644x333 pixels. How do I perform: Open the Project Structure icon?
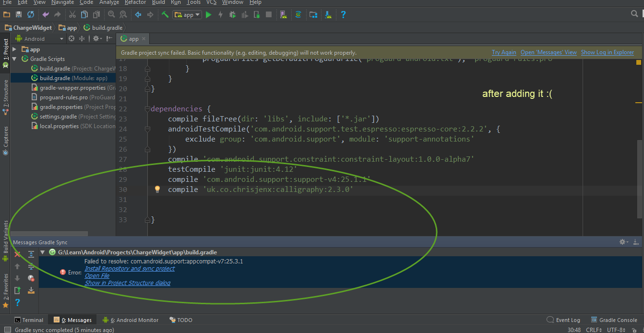[x=313, y=15]
